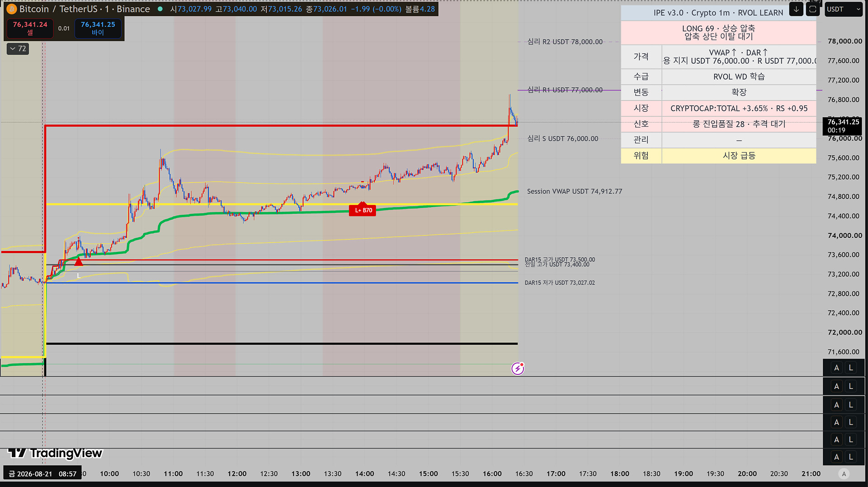Screen dimensions: 868x487
Task: Open the USDT currency dropdown
Action: click(x=844, y=9)
